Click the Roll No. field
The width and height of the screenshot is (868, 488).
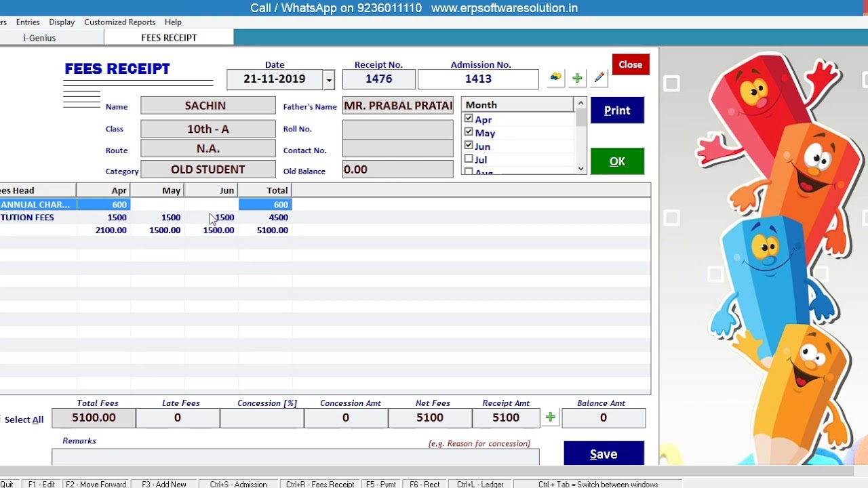pyautogui.click(x=397, y=129)
